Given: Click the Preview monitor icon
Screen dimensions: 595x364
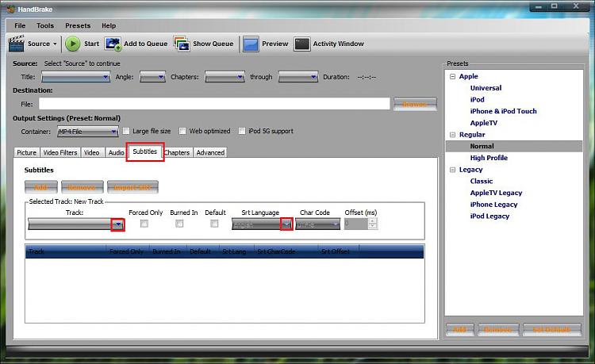Looking at the screenshot, I should coord(251,44).
